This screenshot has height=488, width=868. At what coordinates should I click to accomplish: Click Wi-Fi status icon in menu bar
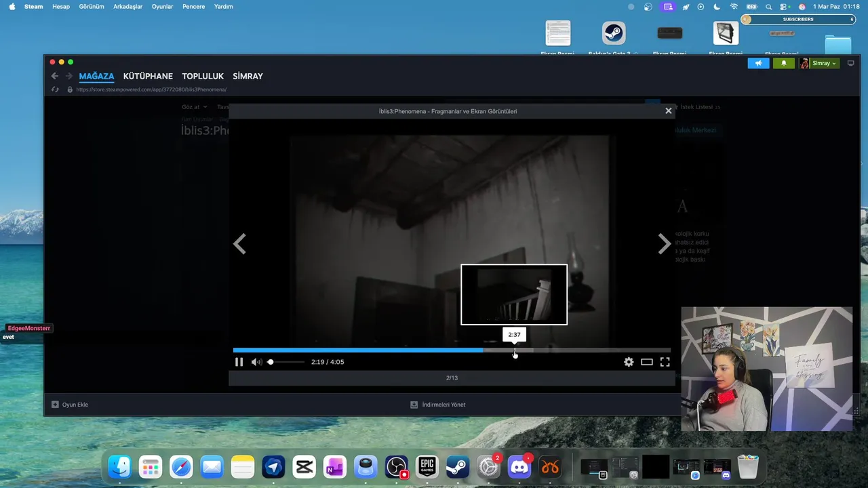734,7
